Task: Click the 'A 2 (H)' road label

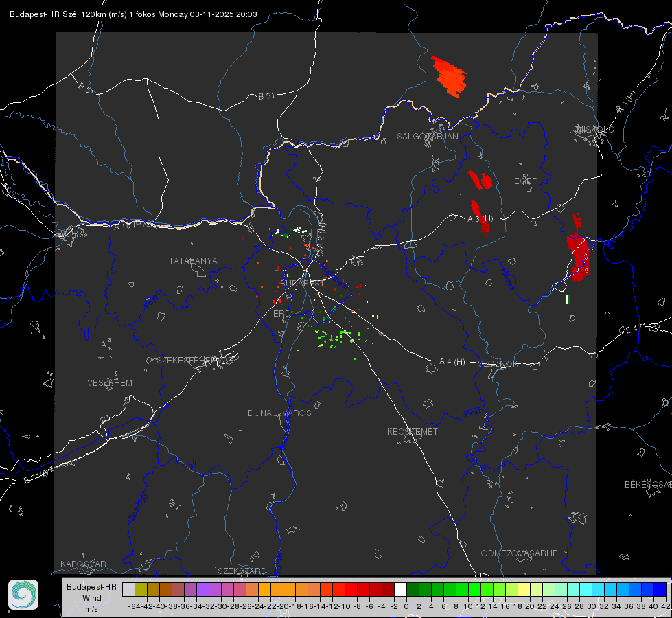Action: point(321,236)
